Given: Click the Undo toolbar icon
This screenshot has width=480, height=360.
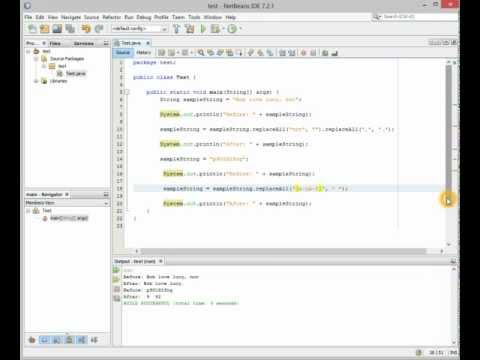Looking at the screenshot, I should [x=86, y=29].
